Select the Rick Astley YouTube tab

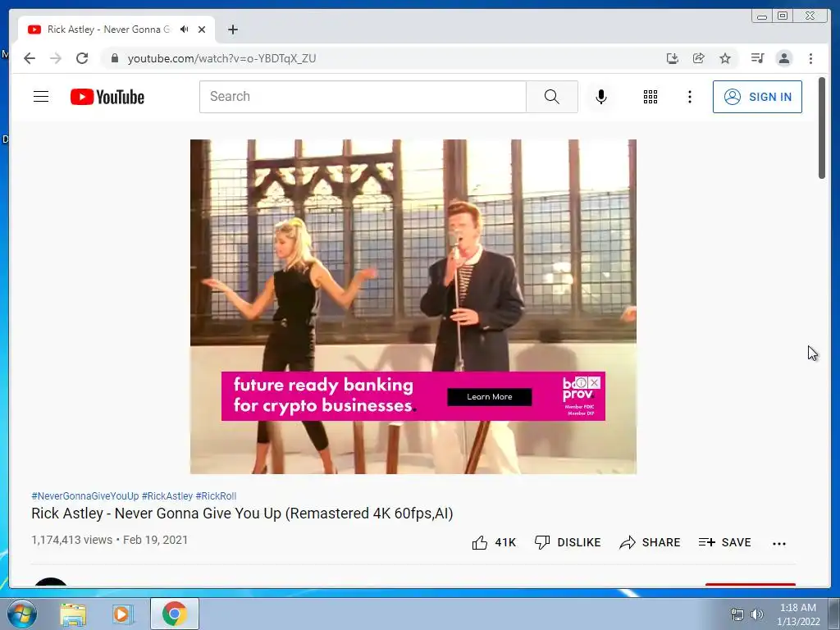116,30
